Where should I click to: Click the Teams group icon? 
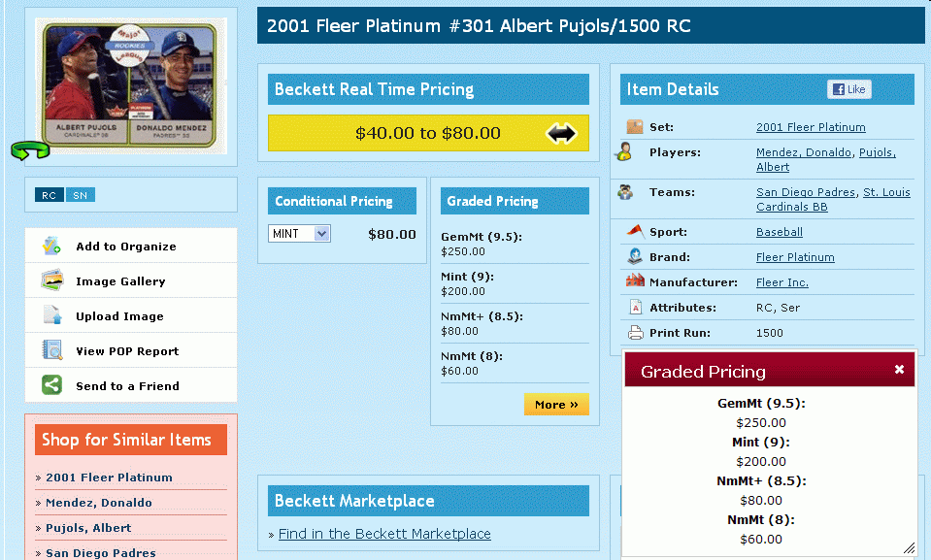click(625, 192)
